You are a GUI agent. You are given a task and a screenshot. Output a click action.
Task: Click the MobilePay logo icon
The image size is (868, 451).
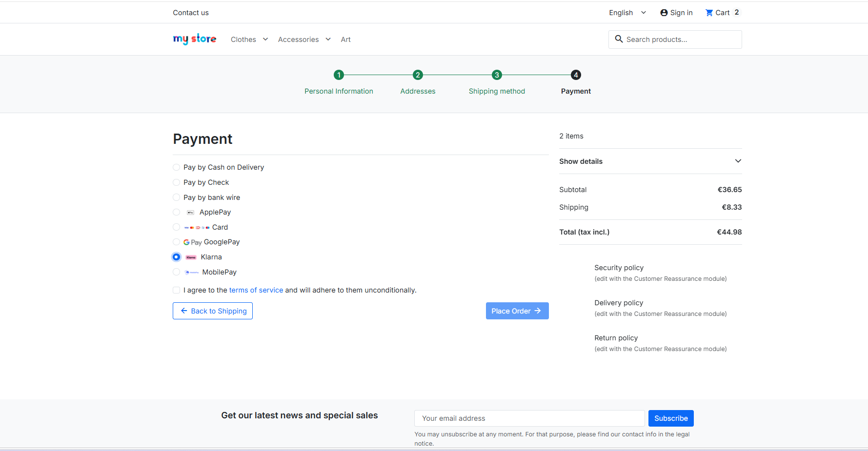(191, 273)
